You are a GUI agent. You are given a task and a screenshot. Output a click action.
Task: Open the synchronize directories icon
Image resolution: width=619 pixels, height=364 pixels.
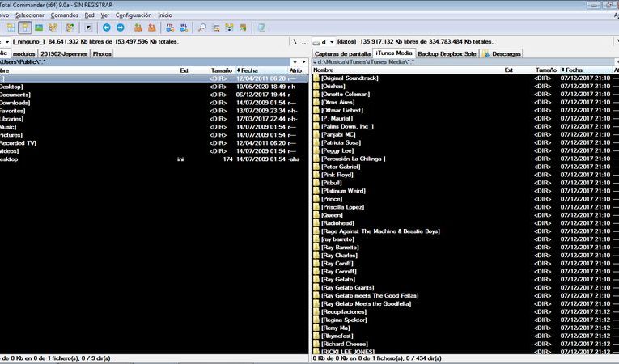(229, 28)
